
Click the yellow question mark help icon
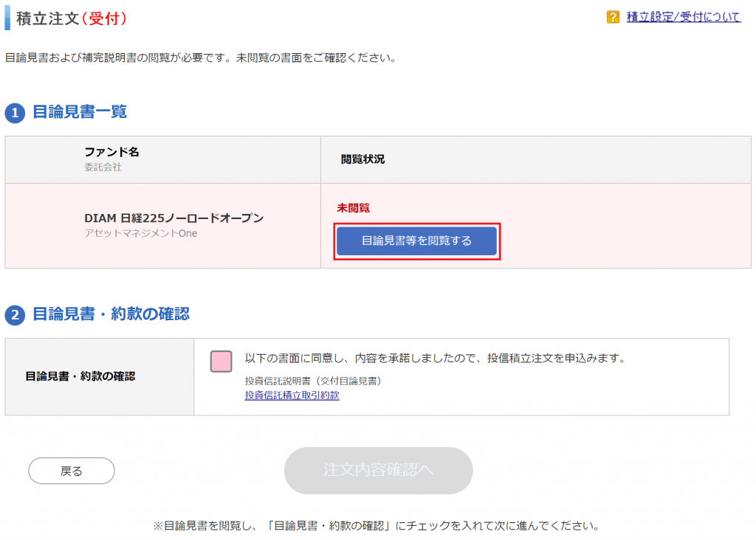coord(613,17)
